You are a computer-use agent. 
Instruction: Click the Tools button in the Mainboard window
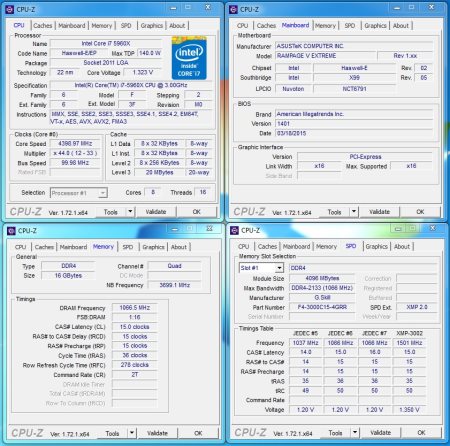(x=334, y=212)
